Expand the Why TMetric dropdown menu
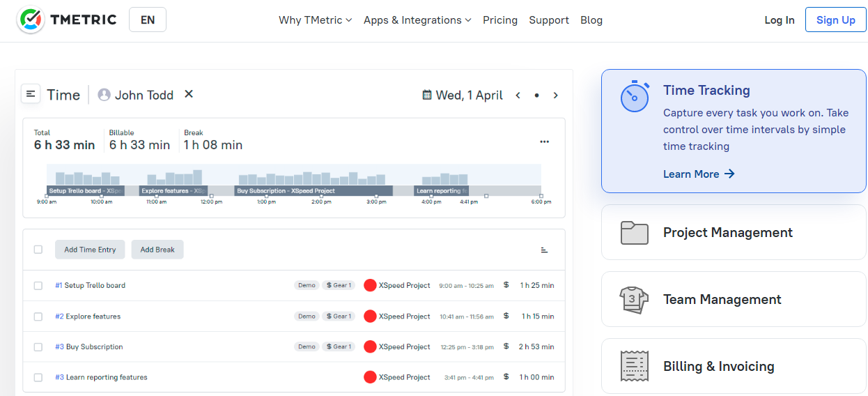 [x=316, y=20]
